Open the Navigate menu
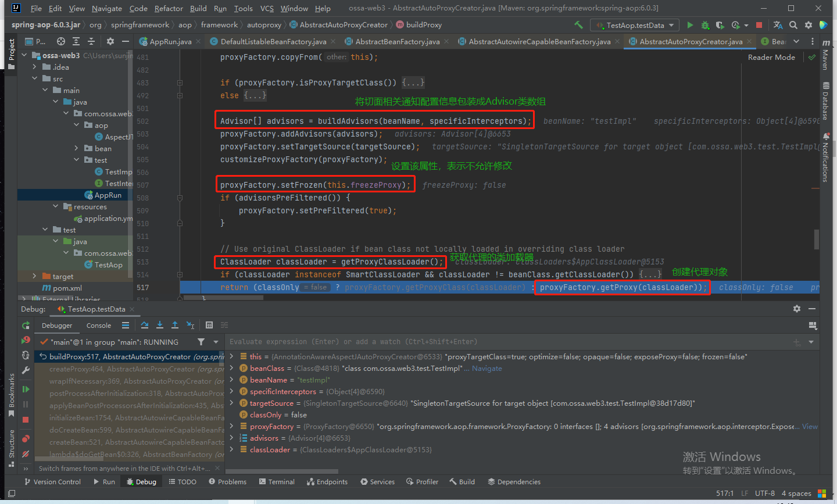This screenshot has height=504, width=837. [107, 8]
